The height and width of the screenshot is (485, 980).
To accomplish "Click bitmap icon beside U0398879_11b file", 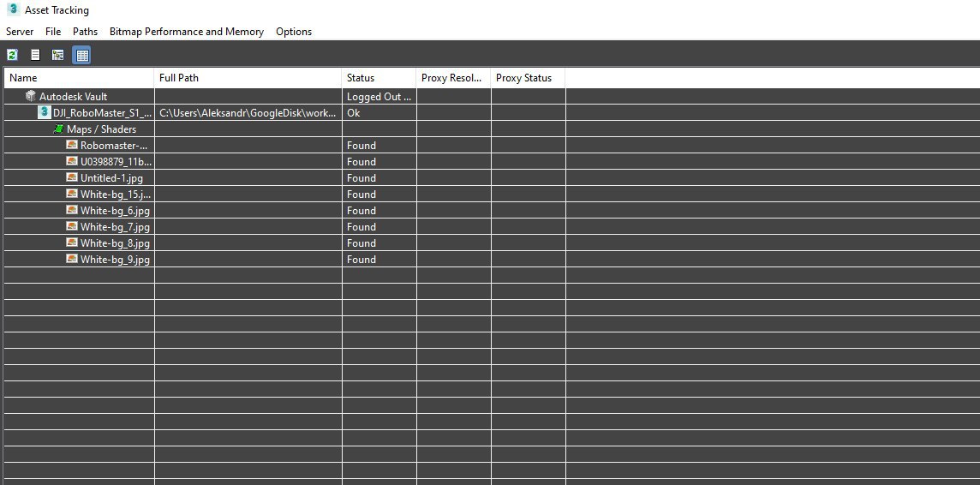I will pyautogui.click(x=72, y=161).
